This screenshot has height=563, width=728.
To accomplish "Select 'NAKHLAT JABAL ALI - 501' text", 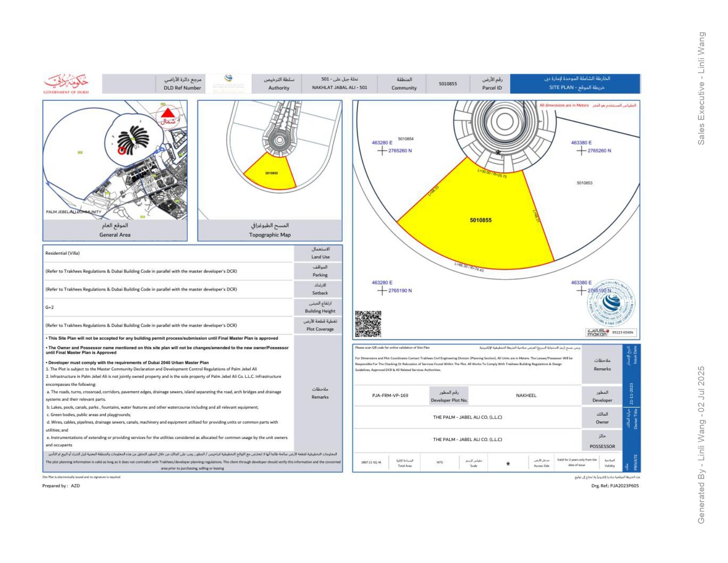I will [339, 87].
